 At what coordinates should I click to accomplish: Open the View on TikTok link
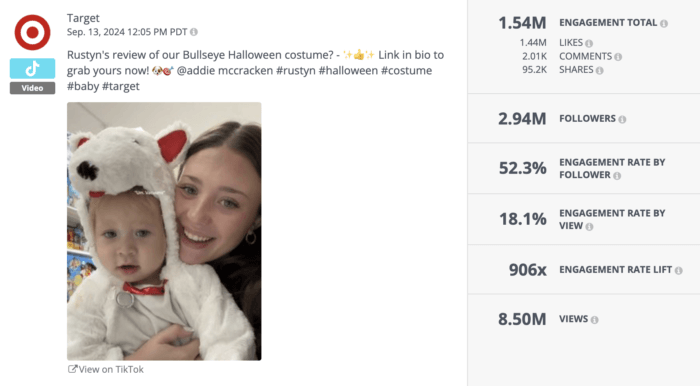pyautogui.click(x=106, y=369)
